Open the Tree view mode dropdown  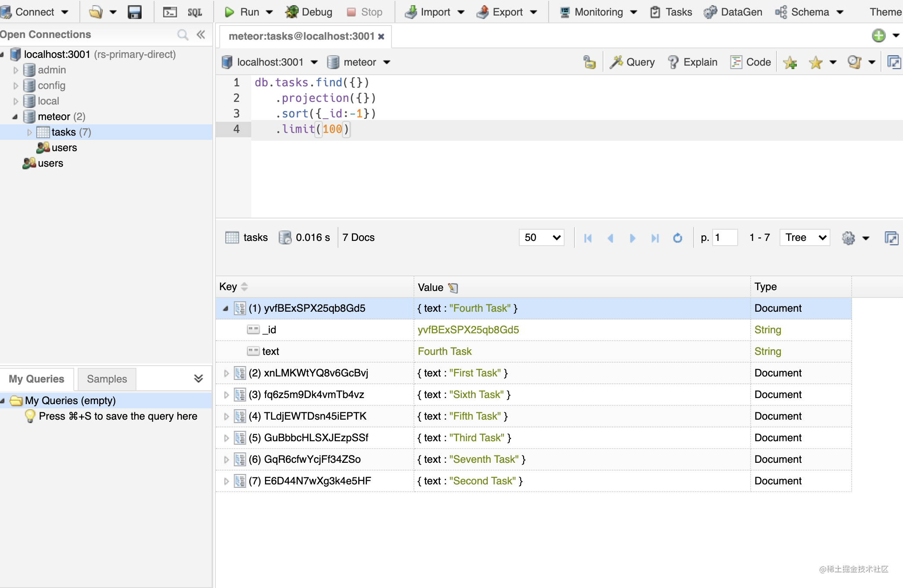[x=805, y=237]
